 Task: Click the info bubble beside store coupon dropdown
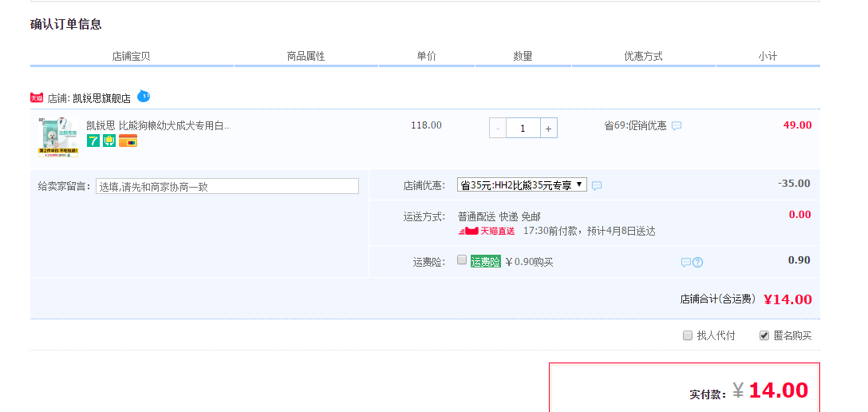(597, 186)
